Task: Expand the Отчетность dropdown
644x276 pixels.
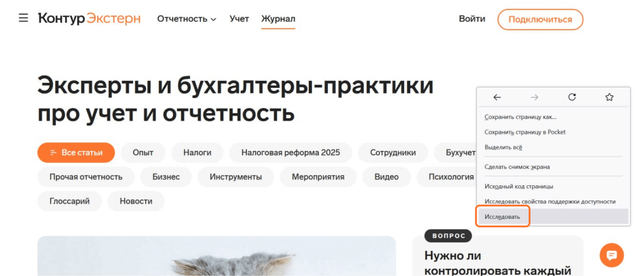Action: click(187, 19)
